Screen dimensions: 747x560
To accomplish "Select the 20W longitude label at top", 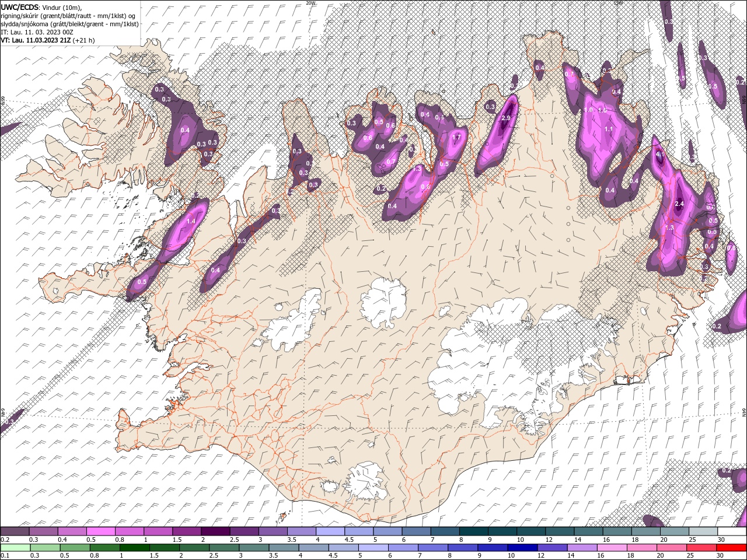I will 310,3.
